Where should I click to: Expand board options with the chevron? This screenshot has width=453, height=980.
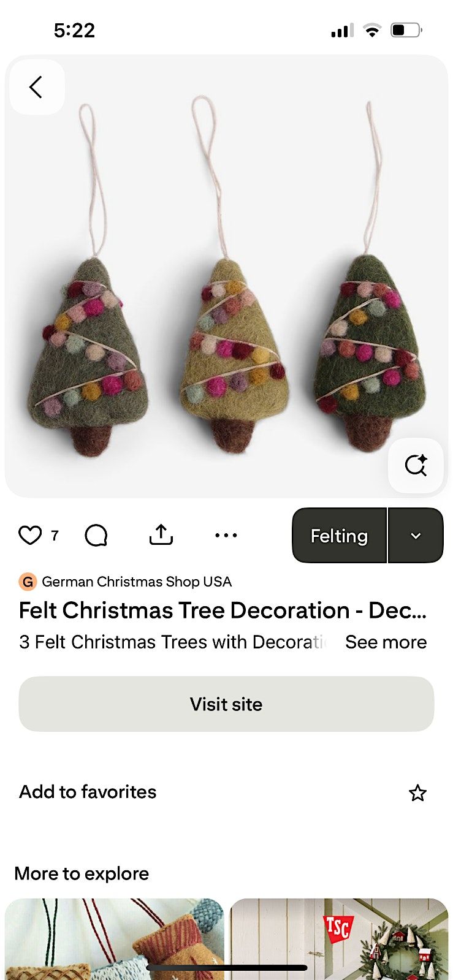coord(416,535)
